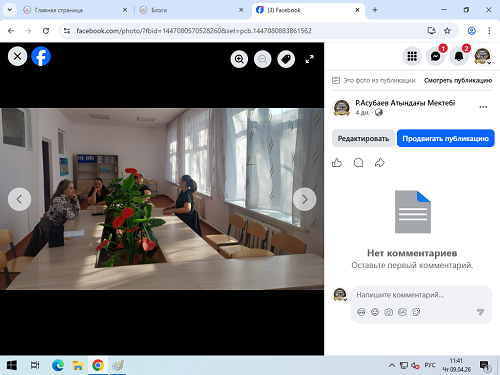
Task: Zoom in on the photo
Action: click(x=239, y=59)
